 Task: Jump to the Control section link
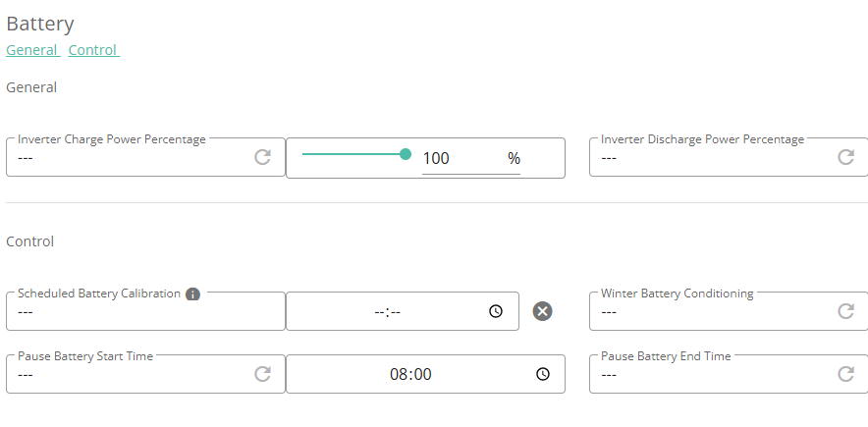point(94,50)
